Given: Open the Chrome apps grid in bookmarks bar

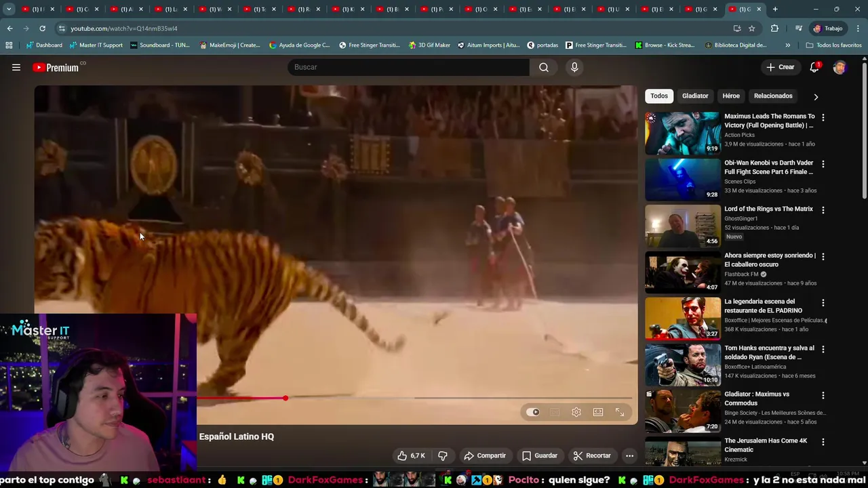Looking at the screenshot, I should pos(9,45).
